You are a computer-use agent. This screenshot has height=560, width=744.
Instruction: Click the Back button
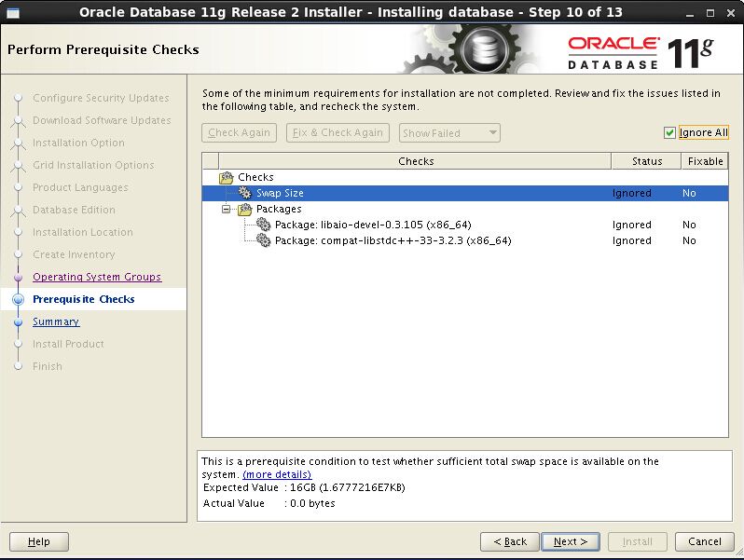tap(510, 541)
